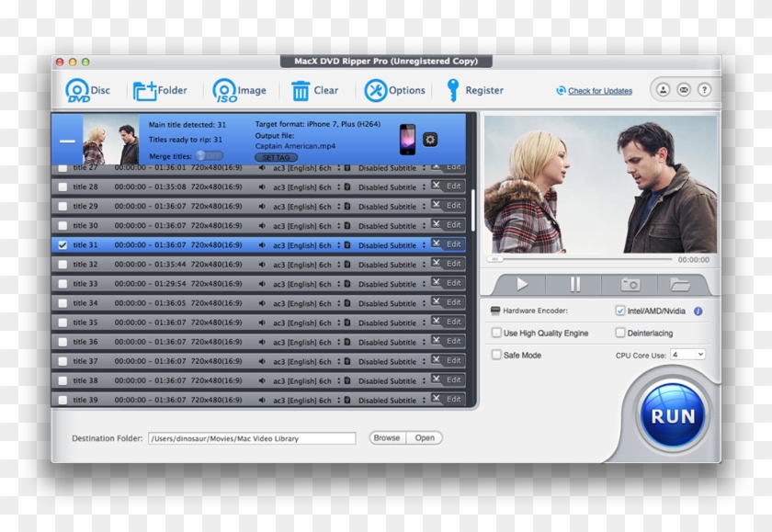Click the preview playback progress slider
This screenshot has height=532, width=772.
click(579, 258)
